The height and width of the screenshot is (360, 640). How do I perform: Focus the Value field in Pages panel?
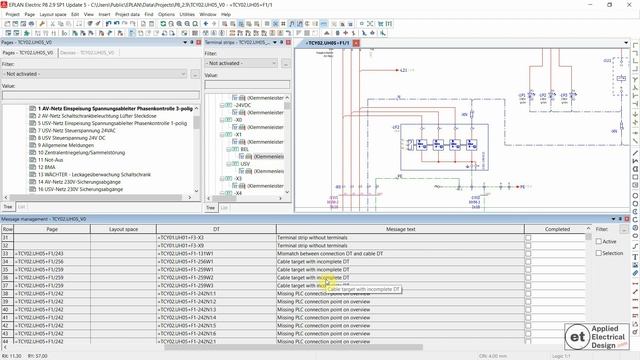click(x=101, y=95)
